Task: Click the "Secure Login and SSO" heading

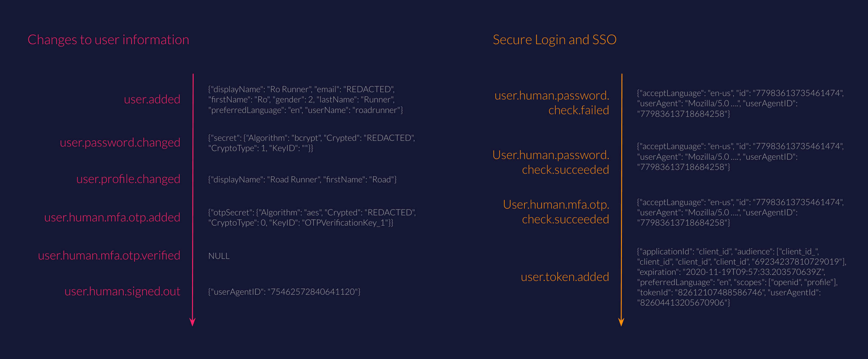Action: pyautogui.click(x=554, y=40)
